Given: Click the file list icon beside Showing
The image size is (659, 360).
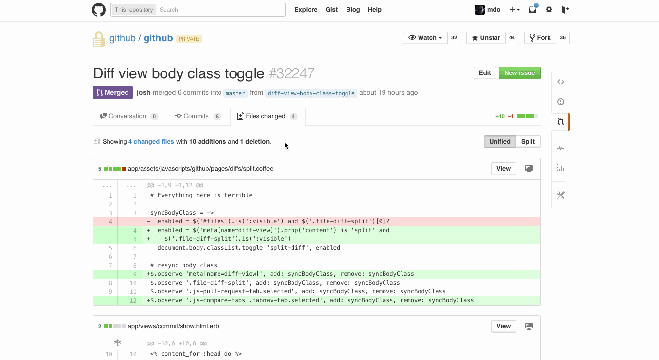Looking at the screenshot, I should point(97,142).
